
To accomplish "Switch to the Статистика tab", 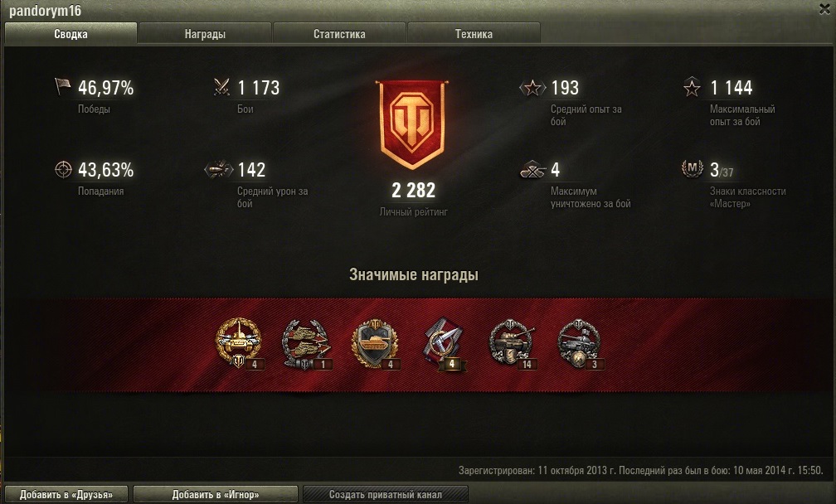I will [x=339, y=33].
